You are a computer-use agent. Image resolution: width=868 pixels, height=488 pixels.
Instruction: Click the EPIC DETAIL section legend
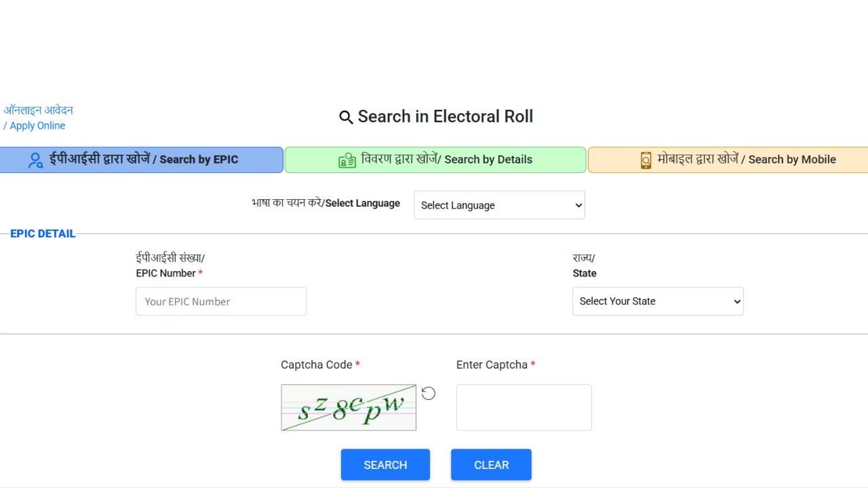43,234
